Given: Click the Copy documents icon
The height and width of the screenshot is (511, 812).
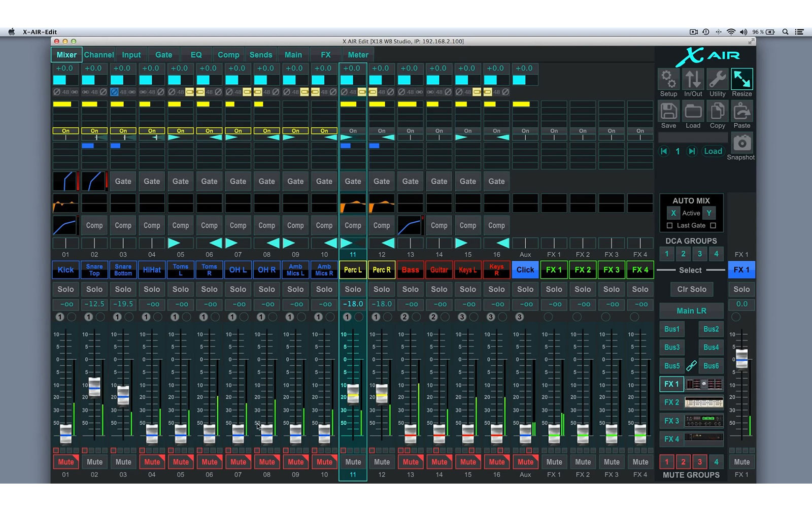Looking at the screenshot, I should coord(717,111).
